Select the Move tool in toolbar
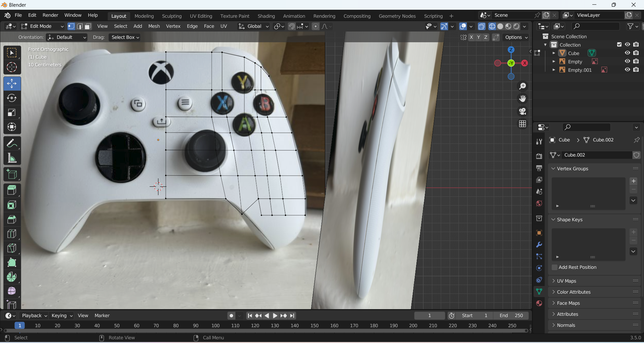This screenshot has height=343, width=644. coord(12,84)
